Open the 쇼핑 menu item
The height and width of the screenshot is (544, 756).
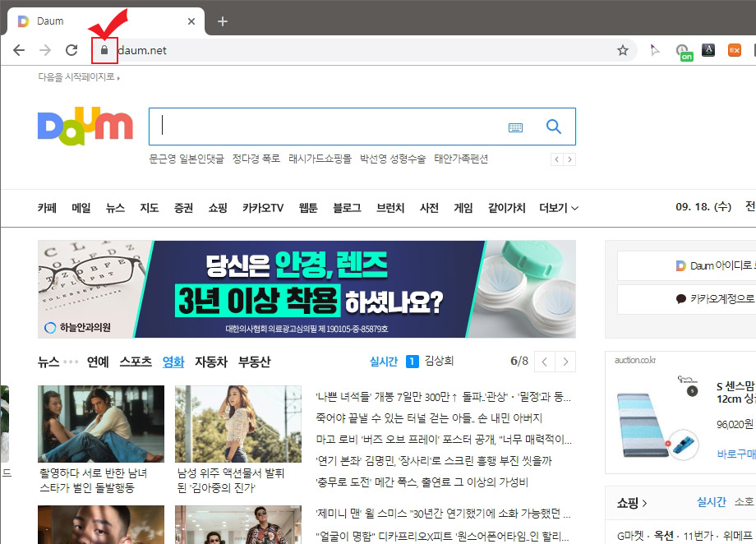218,208
